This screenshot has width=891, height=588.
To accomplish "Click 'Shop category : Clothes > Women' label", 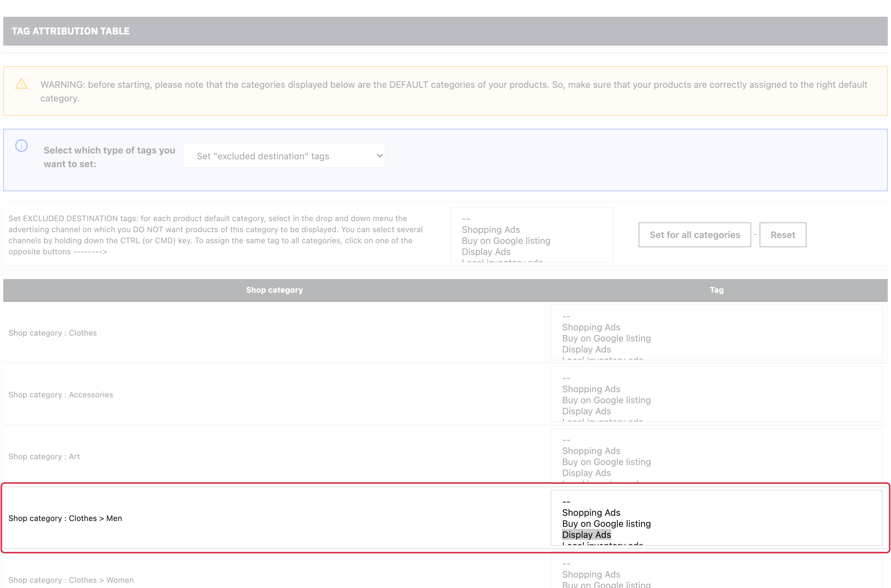I will [71, 580].
